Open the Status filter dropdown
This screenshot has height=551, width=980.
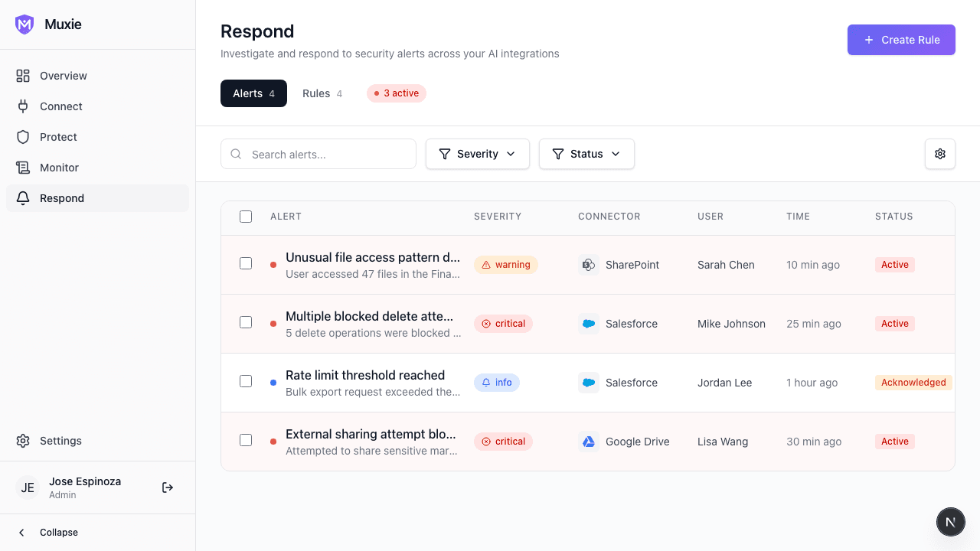(x=586, y=154)
